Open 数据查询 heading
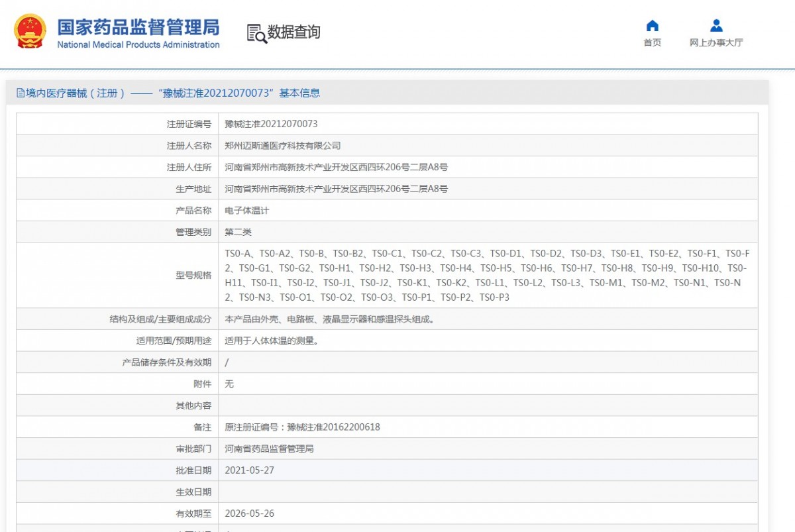795x532 pixels. tap(293, 32)
